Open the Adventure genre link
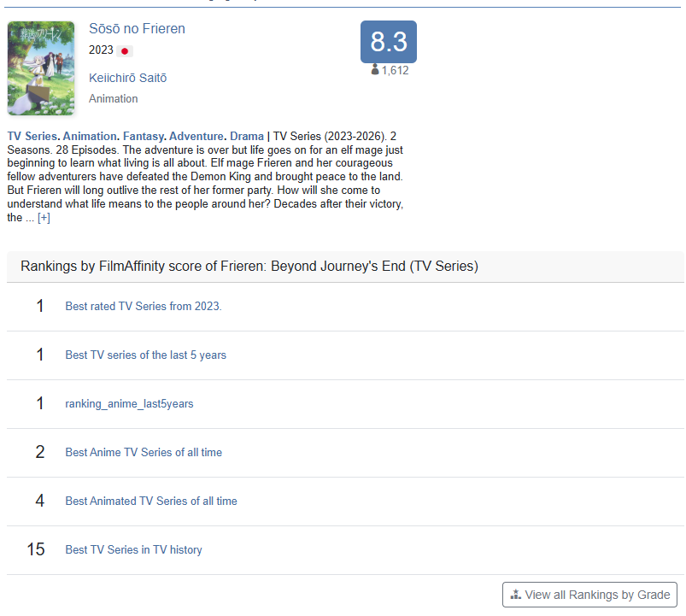The image size is (686, 616). (196, 136)
